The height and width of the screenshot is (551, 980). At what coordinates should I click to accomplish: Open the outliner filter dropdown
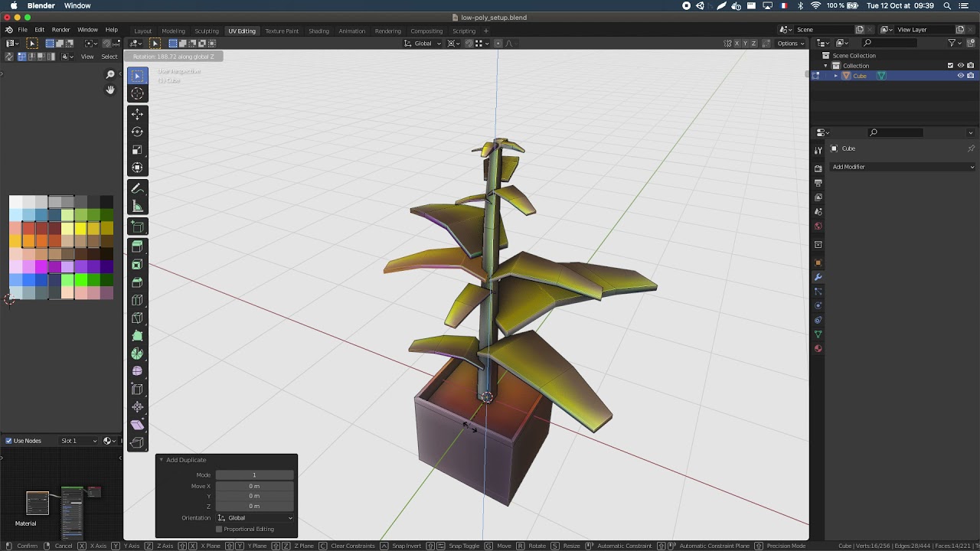click(x=954, y=43)
